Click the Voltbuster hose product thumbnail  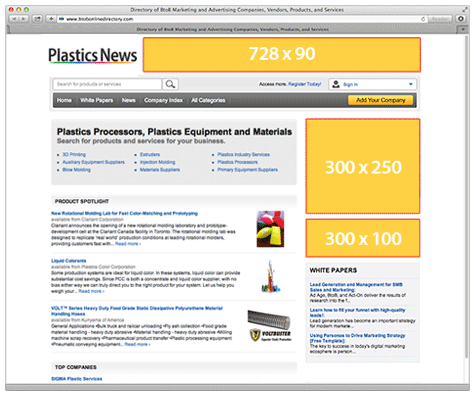click(x=269, y=326)
